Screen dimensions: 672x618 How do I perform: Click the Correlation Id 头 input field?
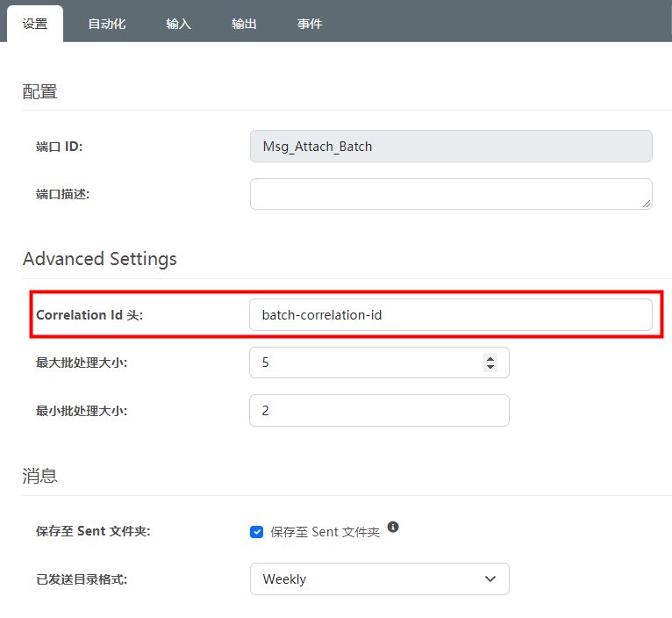coord(451,315)
